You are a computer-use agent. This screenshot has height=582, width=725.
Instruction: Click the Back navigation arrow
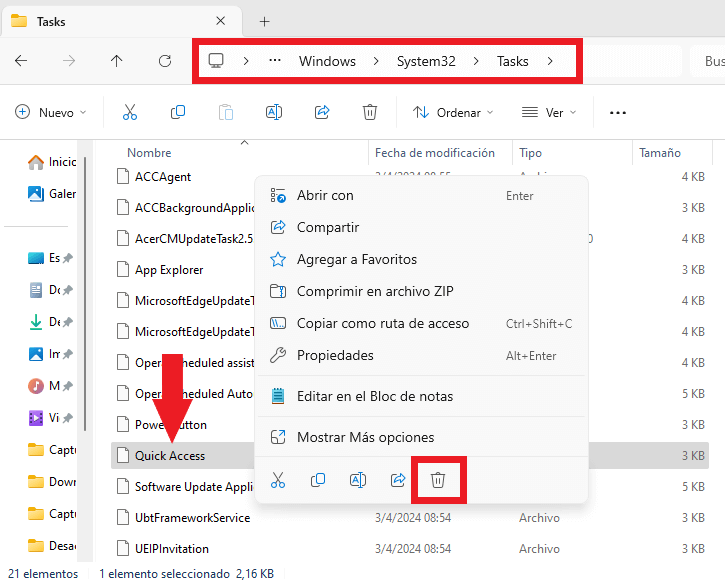[x=21, y=61]
